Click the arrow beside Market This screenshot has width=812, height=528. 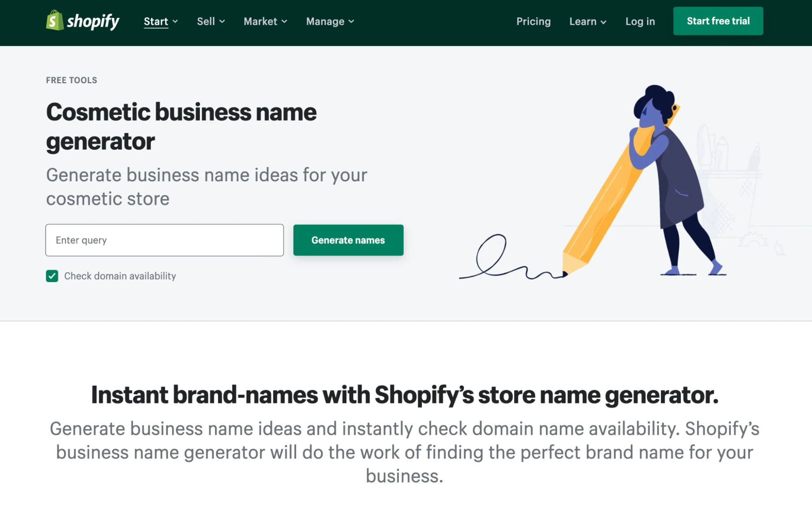coord(284,22)
